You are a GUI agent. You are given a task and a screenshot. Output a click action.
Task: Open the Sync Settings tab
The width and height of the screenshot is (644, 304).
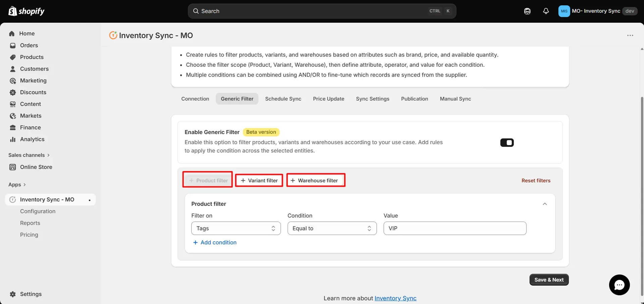373,99
